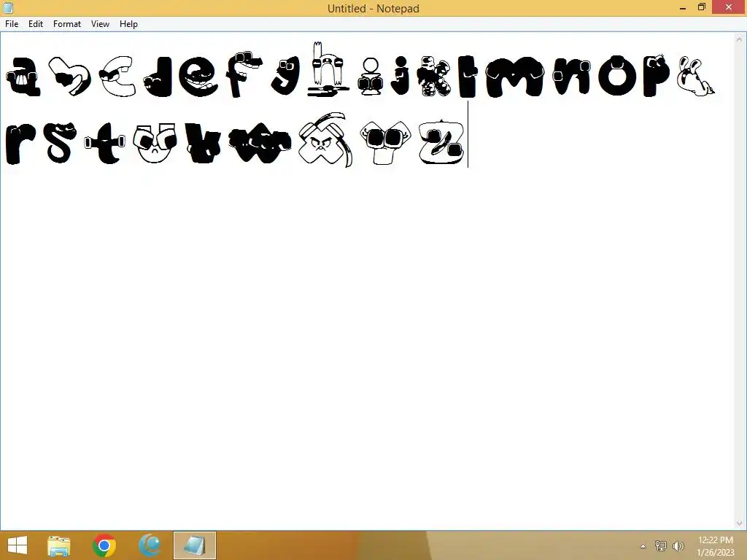Viewport: 747px width, 560px height.
Task: Click the letter o character in the text
Action: click(617, 76)
